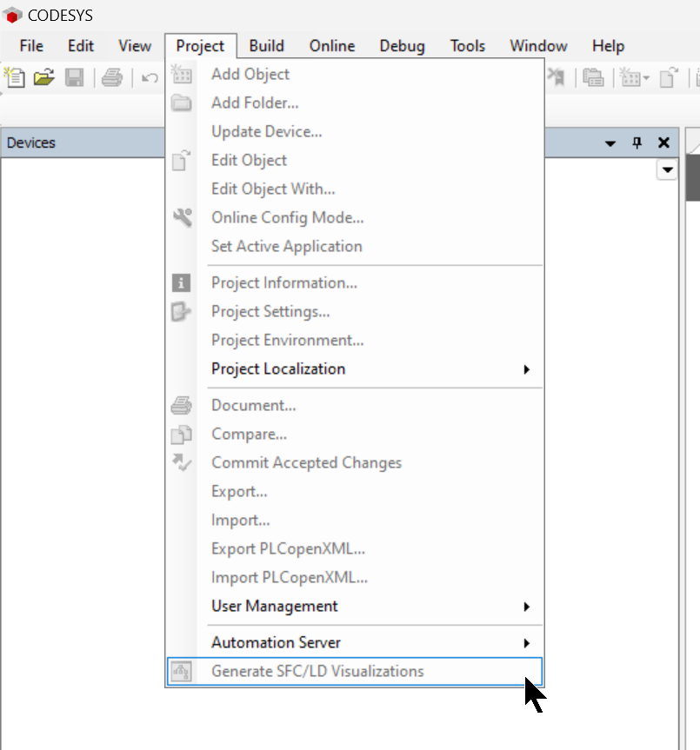The height and width of the screenshot is (750, 700).
Task: Click the Open Project folder icon
Action: (x=44, y=77)
